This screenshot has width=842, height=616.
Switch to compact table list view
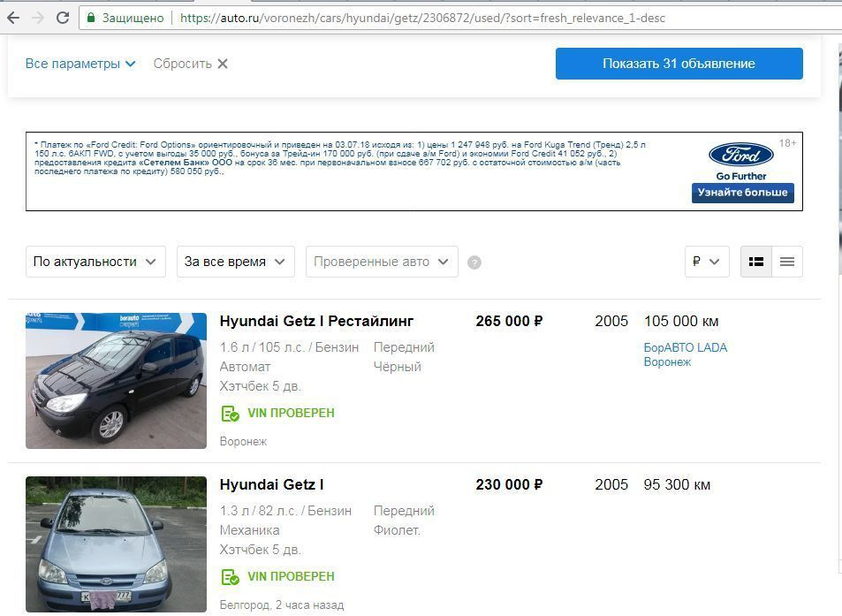coord(787,262)
